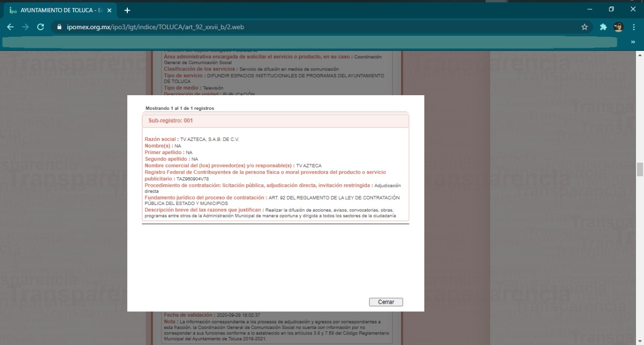The height and width of the screenshot is (345, 644).
Task: Click the Primer apellido label
Action: [x=165, y=152]
